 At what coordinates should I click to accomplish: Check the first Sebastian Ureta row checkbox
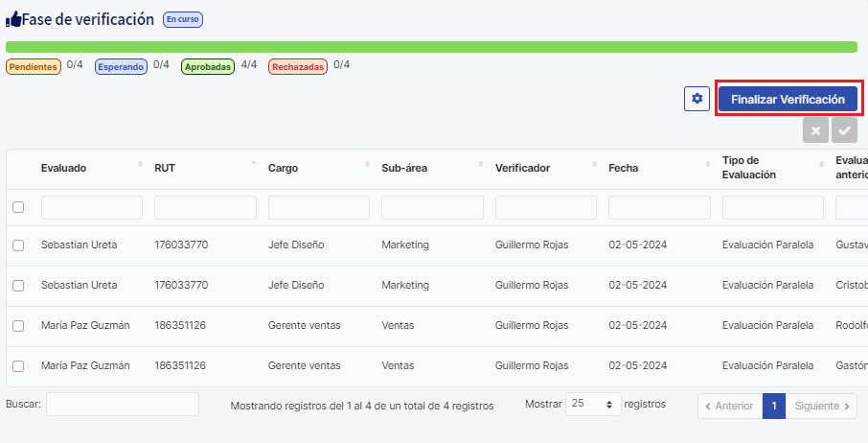pos(18,245)
